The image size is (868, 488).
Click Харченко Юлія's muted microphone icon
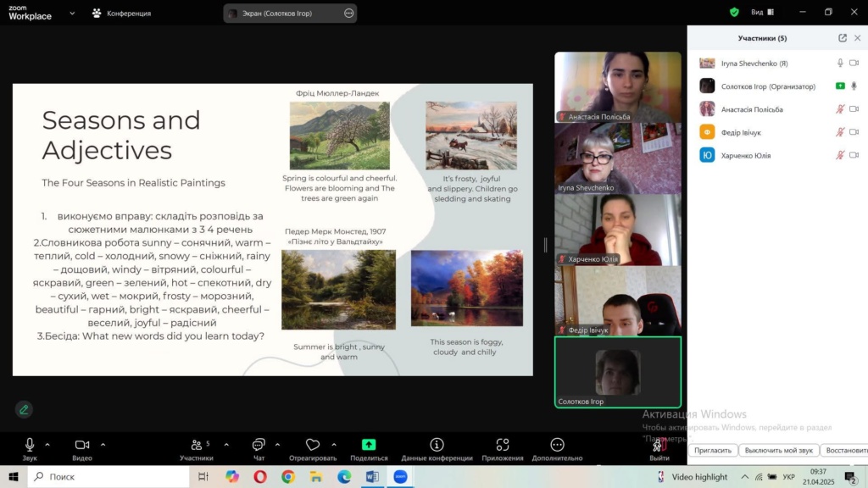(840, 156)
